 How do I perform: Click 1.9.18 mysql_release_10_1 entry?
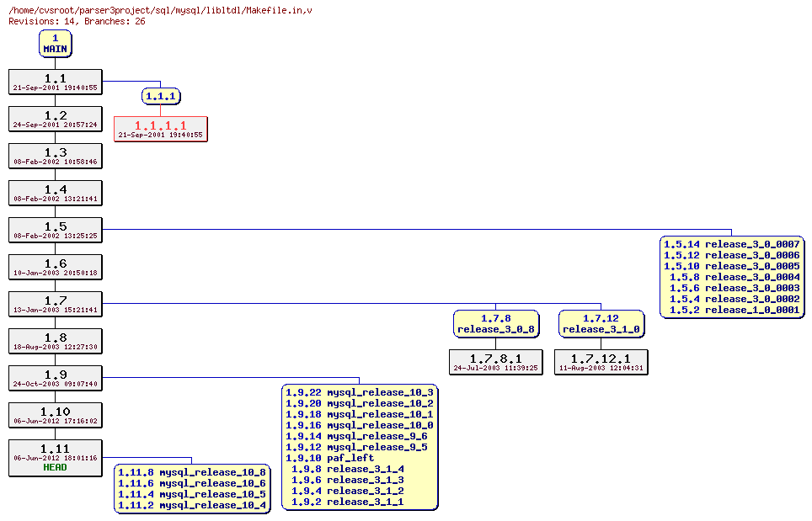360,414
